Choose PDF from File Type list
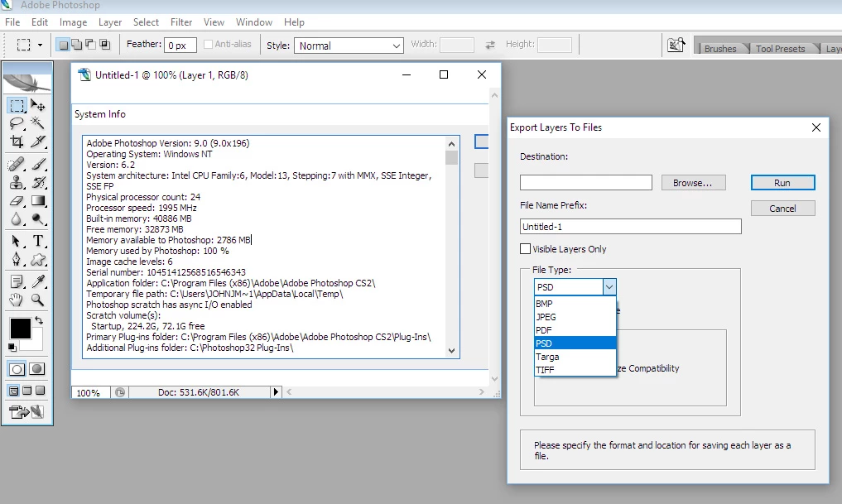This screenshot has width=842, height=504. pos(575,330)
